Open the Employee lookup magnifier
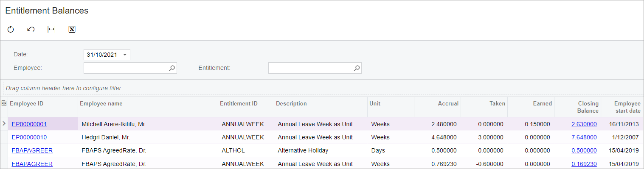Image resolution: width=644 pixels, height=169 pixels. tap(172, 68)
